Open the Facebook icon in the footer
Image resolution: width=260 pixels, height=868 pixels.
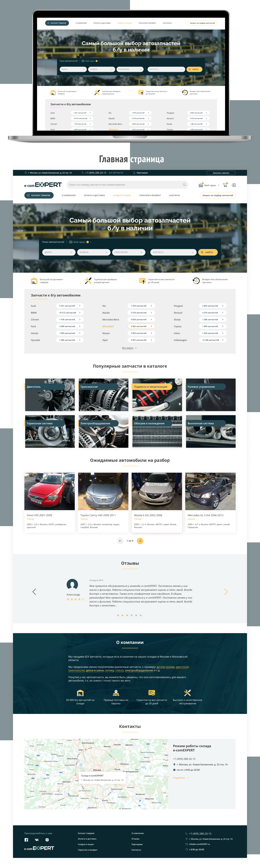tap(26, 840)
